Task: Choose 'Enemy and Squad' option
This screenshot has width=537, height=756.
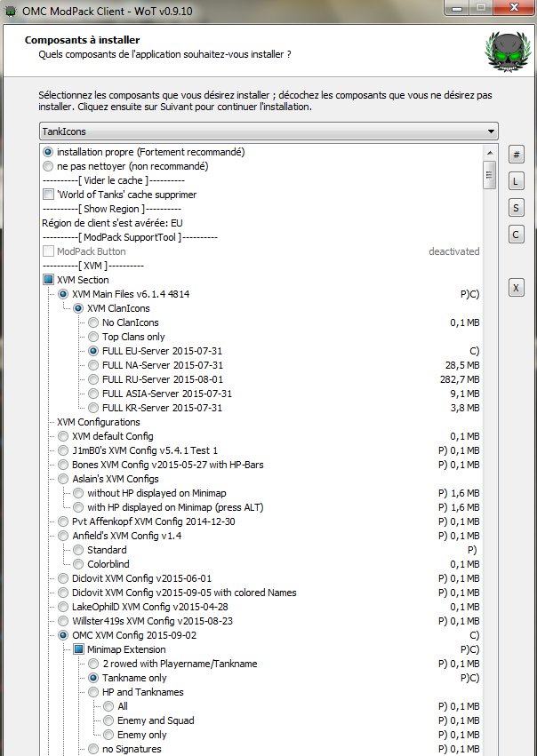Action: tap(108, 720)
